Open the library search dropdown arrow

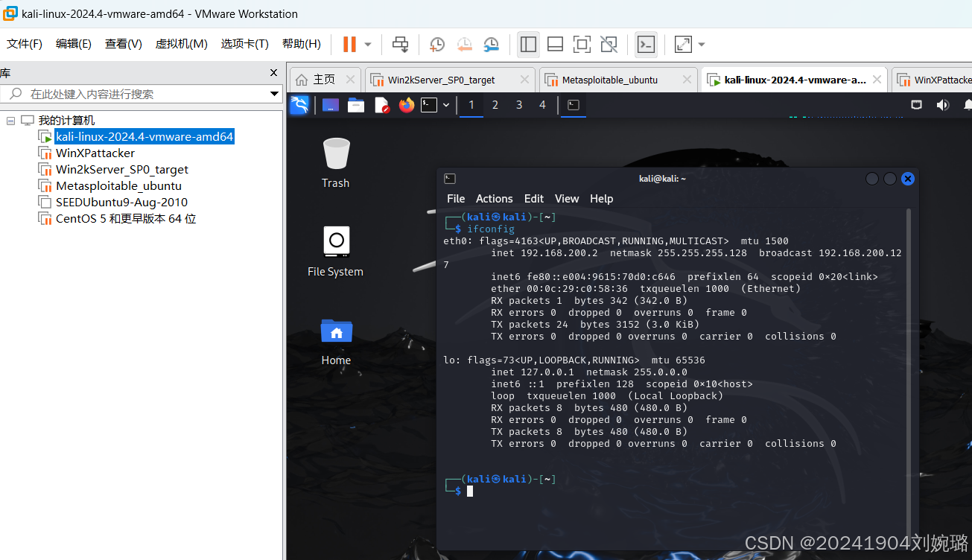274,94
